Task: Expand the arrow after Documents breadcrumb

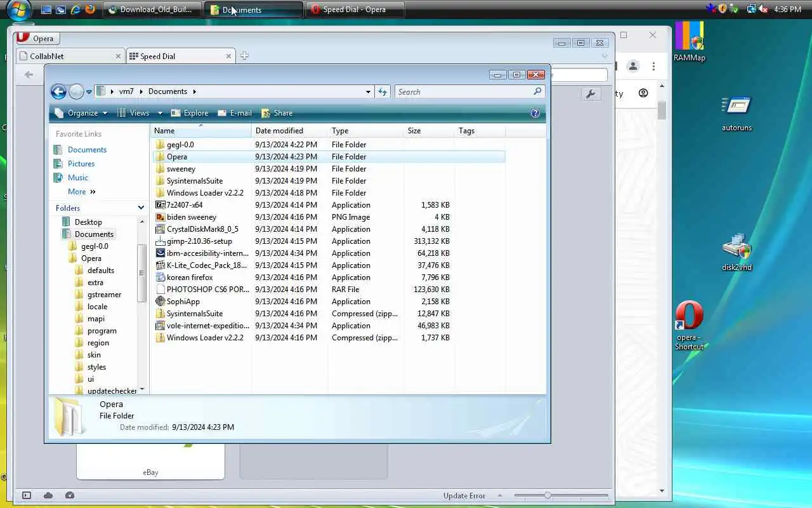Action: (194, 91)
